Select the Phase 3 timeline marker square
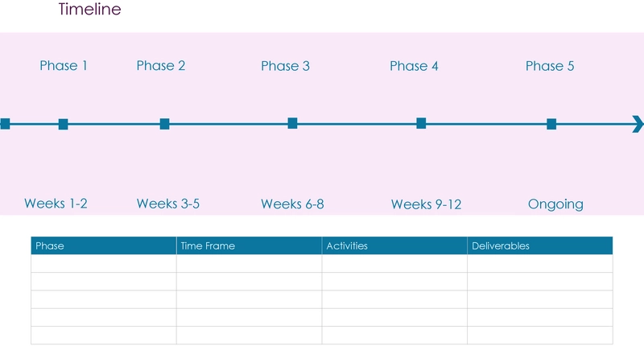This screenshot has width=644, height=346. 292,123
